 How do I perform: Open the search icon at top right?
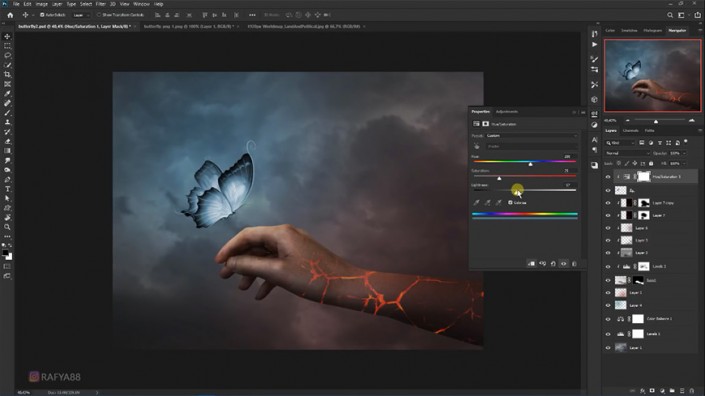coord(670,15)
